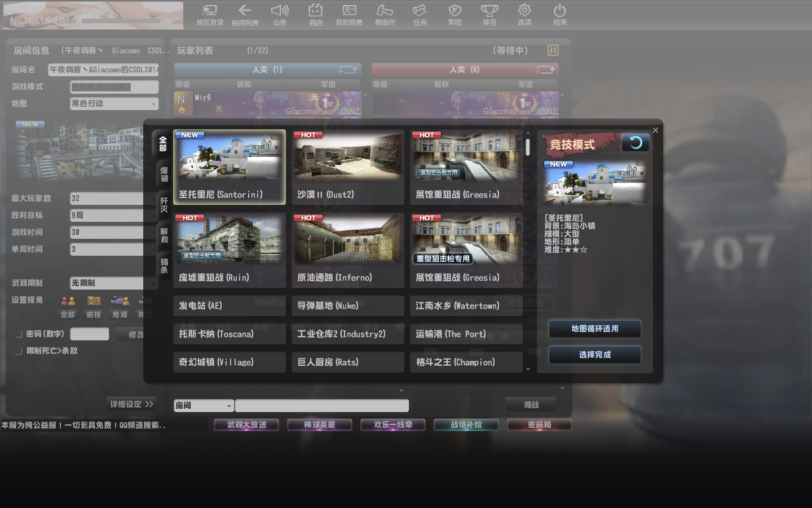Toggle the 限制死亡>杀敌 checkbox
This screenshot has width=812, height=508.
pos(19,351)
